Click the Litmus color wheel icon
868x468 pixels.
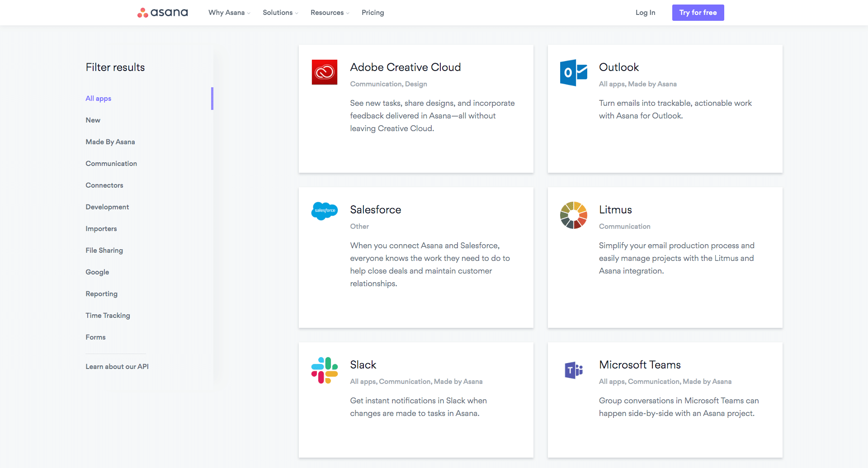coord(573,216)
